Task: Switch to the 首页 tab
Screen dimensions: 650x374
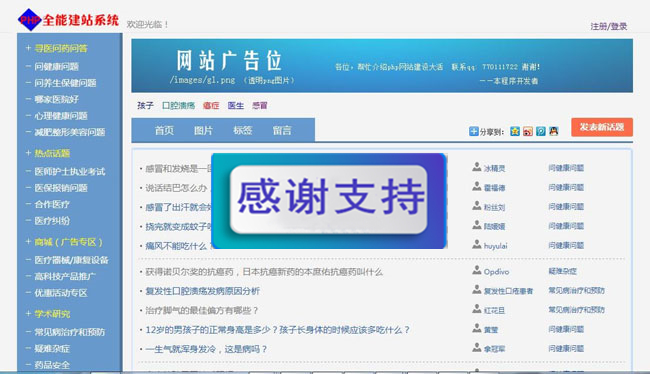Action: coord(164,131)
